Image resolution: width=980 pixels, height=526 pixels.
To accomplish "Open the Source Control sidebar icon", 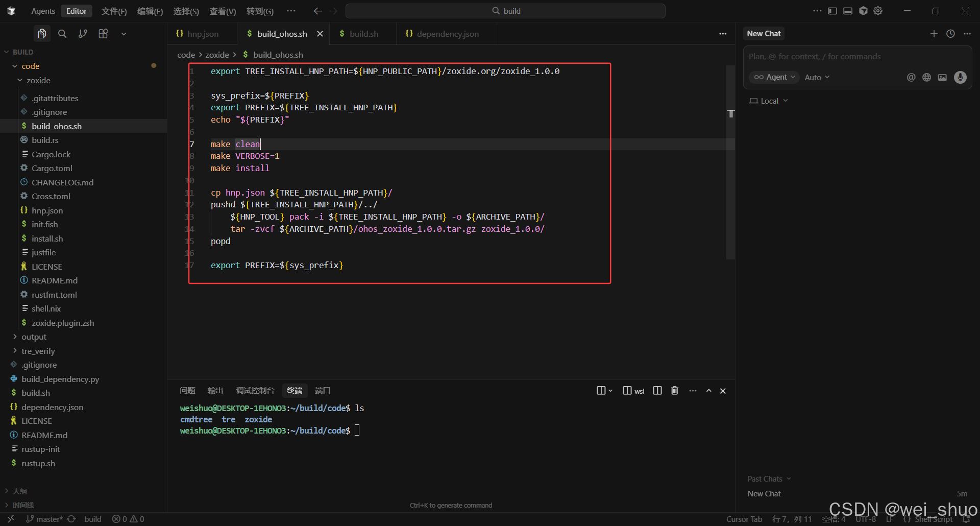I will pyautogui.click(x=83, y=34).
